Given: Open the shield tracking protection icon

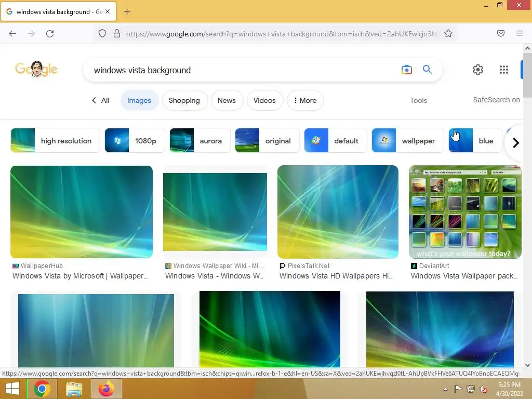Looking at the screenshot, I should coord(102,33).
